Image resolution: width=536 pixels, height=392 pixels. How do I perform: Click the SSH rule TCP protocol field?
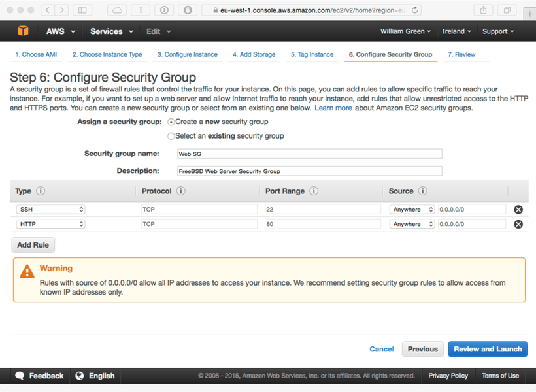[x=199, y=210]
